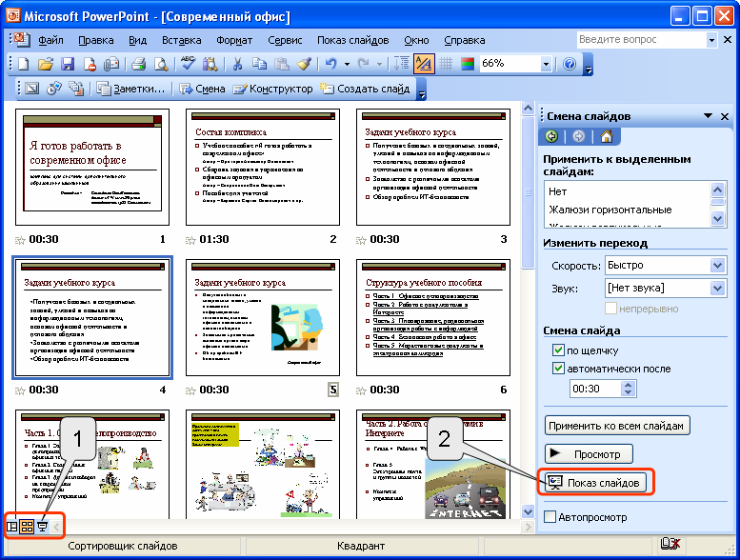Screen dimensions: 740x560
Task: Switch to Normal view icon
Action: click(x=12, y=526)
